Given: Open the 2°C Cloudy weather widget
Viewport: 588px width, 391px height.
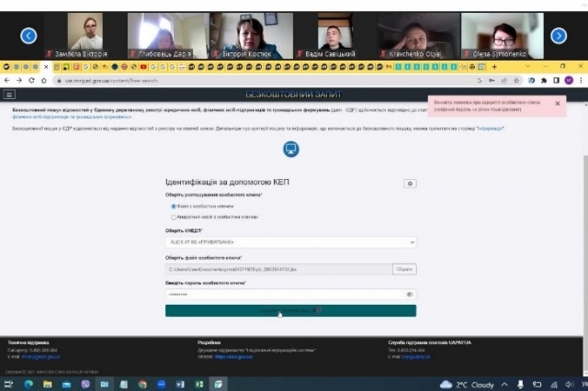Looking at the screenshot, I should [x=467, y=385].
